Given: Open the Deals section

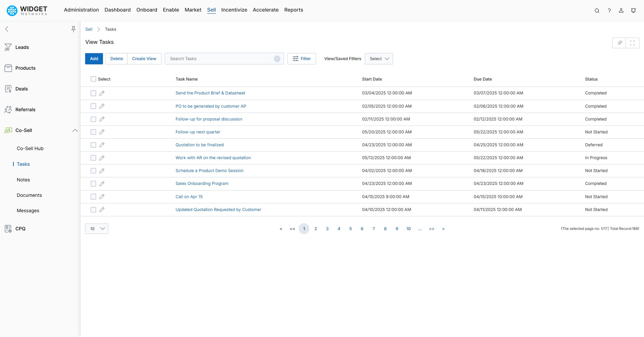Looking at the screenshot, I should coord(8,89).
